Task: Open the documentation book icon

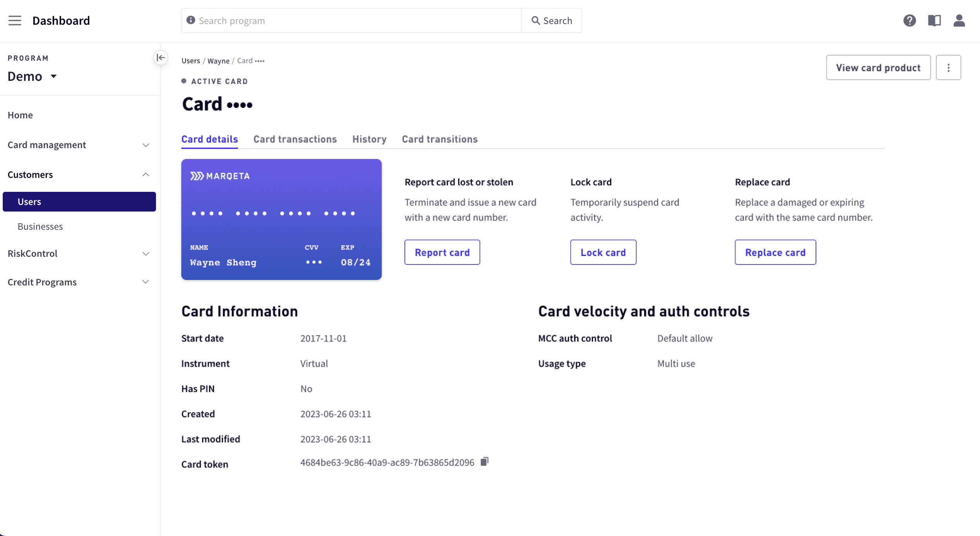Action: point(934,20)
